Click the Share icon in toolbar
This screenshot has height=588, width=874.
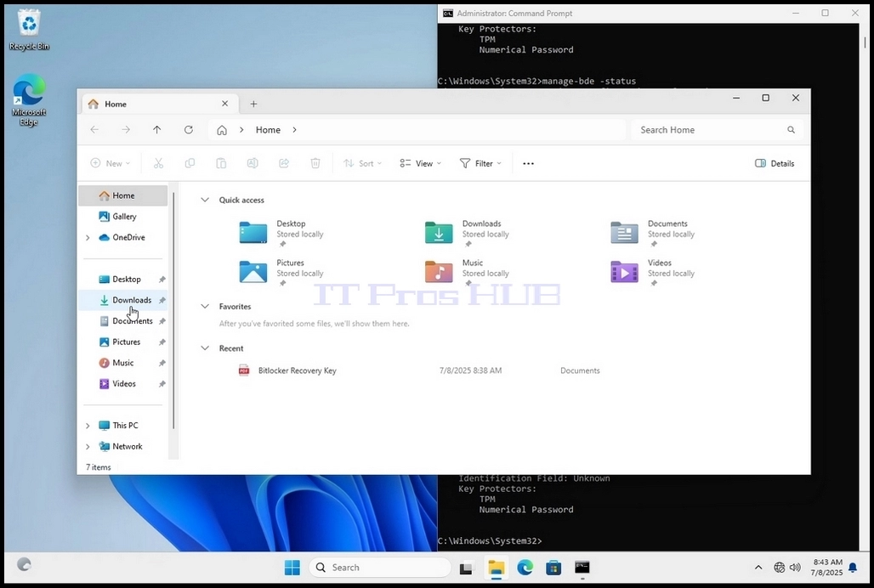pyautogui.click(x=284, y=163)
